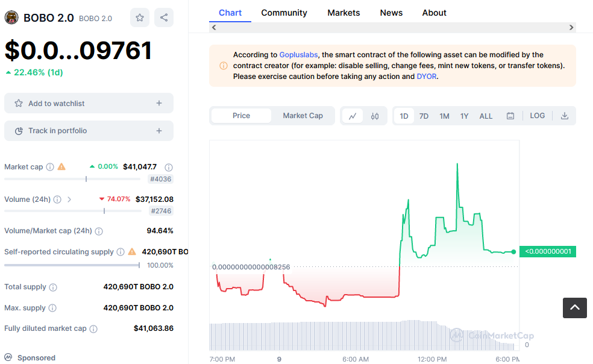Open the Markets tab

click(x=344, y=13)
